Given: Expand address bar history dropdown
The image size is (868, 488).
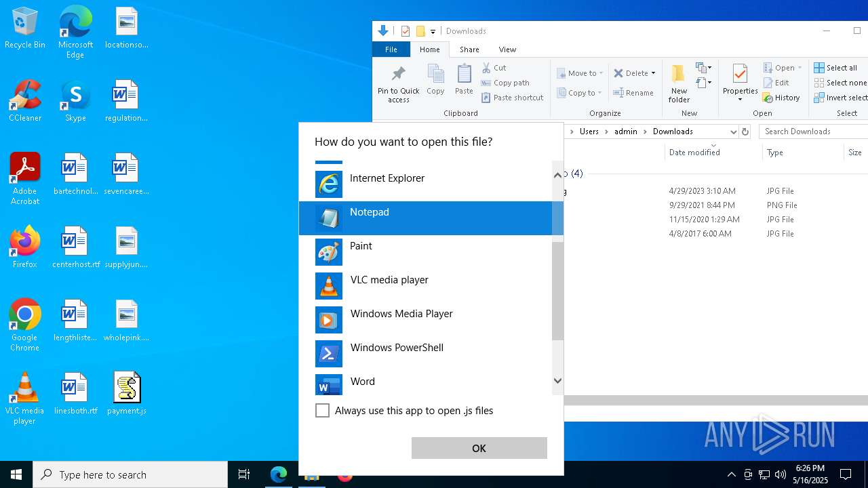Looking at the screenshot, I should click(x=733, y=131).
